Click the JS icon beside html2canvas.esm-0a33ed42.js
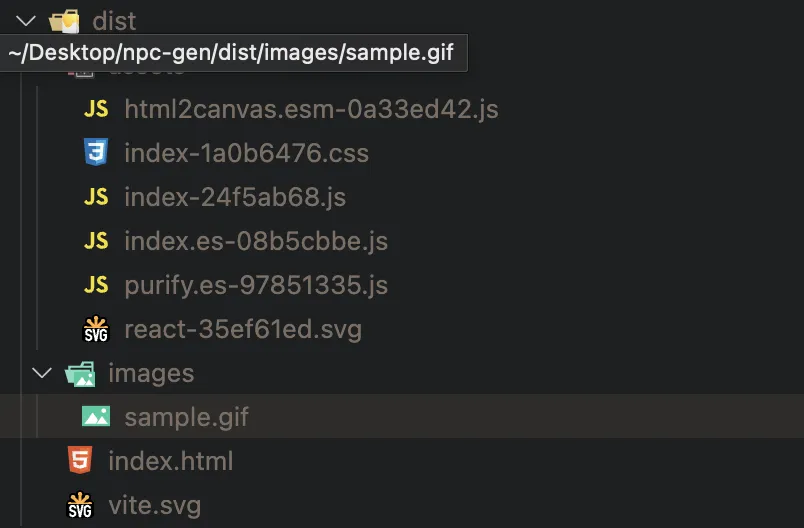Screen dimensions: 804x528 pos(96,109)
